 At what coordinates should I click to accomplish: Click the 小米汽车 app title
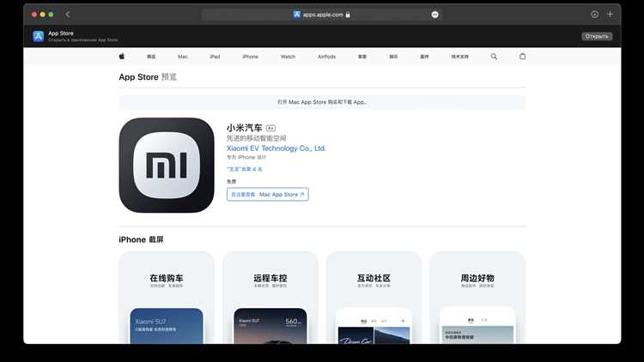244,128
